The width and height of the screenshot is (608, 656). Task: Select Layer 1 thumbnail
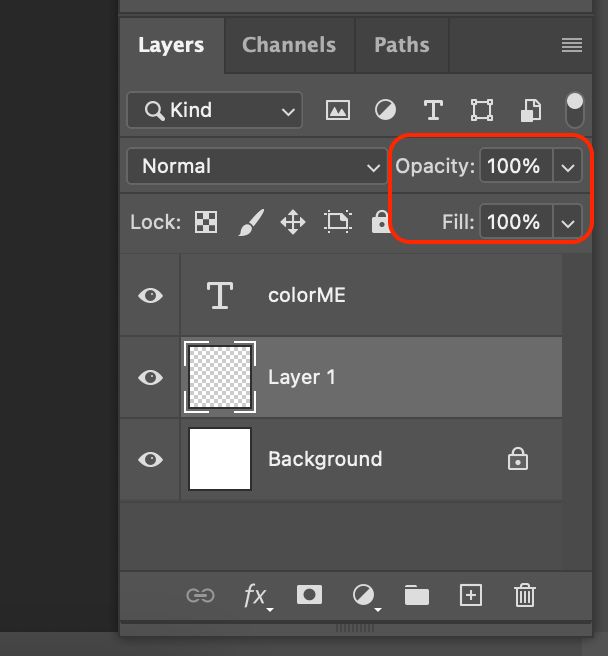point(220,377)
